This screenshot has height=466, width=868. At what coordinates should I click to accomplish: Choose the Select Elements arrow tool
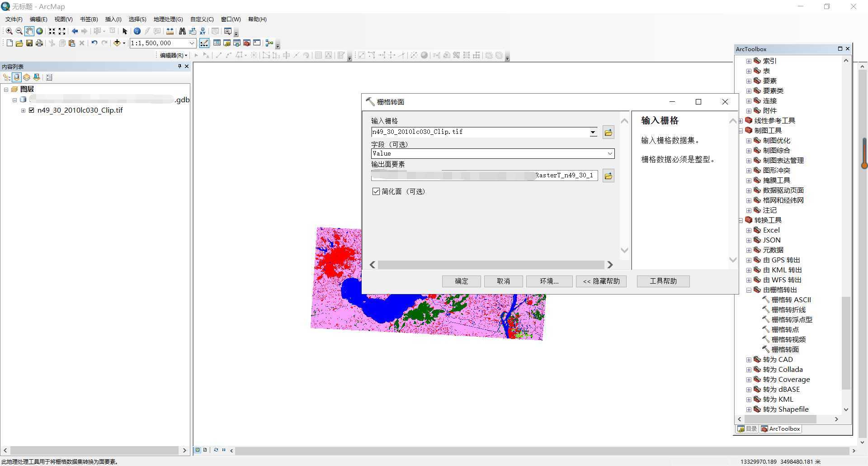(x=125, y=31)
